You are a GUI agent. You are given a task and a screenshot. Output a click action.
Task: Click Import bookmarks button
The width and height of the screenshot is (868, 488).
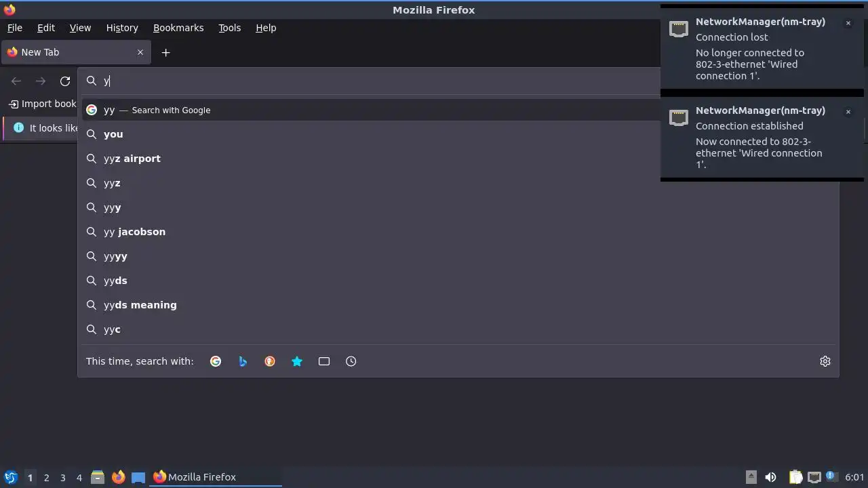(43, 104)
